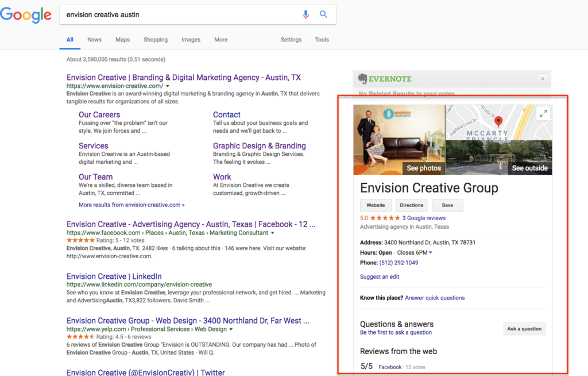The image size is (588, 376).
Task: Open the Envision Creative Facebook result
Action: (x=191, y=224)
